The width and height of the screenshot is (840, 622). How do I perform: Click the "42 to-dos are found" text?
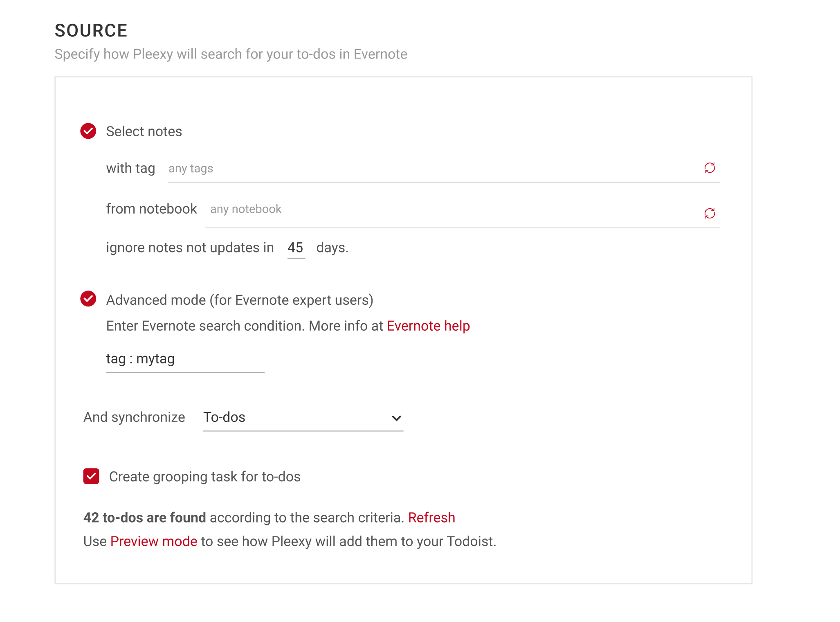tap(144, 518)
